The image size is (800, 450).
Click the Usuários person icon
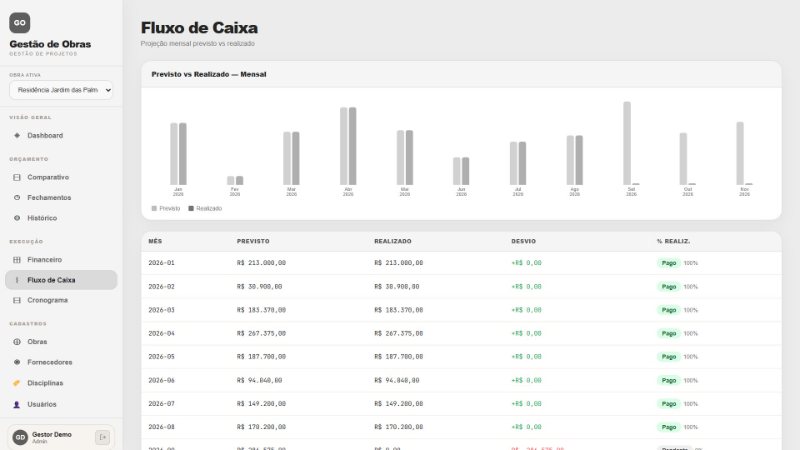click(17, 404)
